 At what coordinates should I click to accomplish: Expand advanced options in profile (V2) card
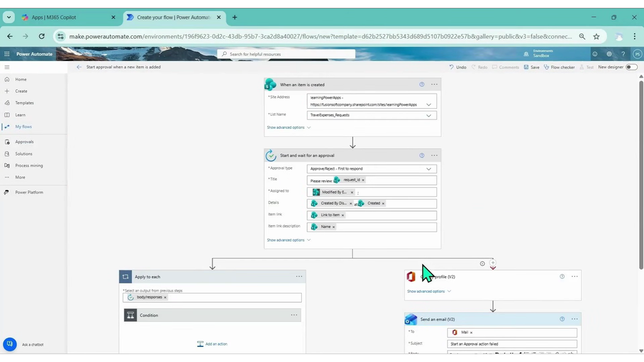tap(429, 292)
